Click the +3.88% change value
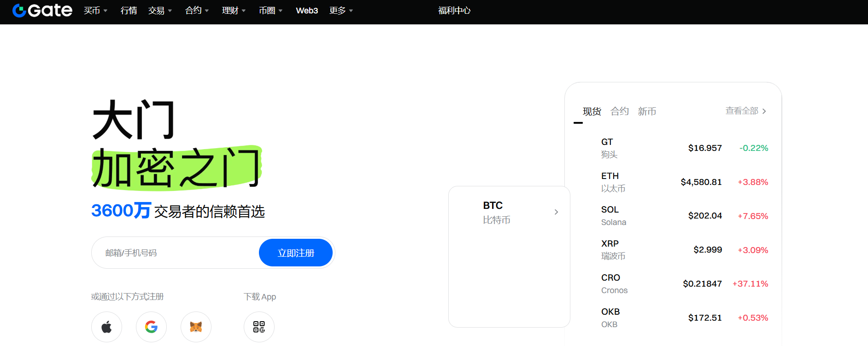Viewport: 868px width, 346px height. coord(753,182)
